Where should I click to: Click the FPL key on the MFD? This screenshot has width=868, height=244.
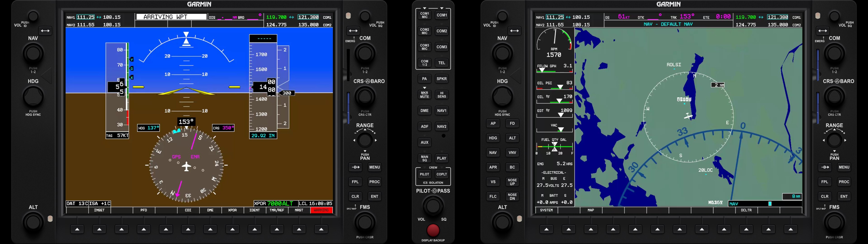(x=825, y=182)
